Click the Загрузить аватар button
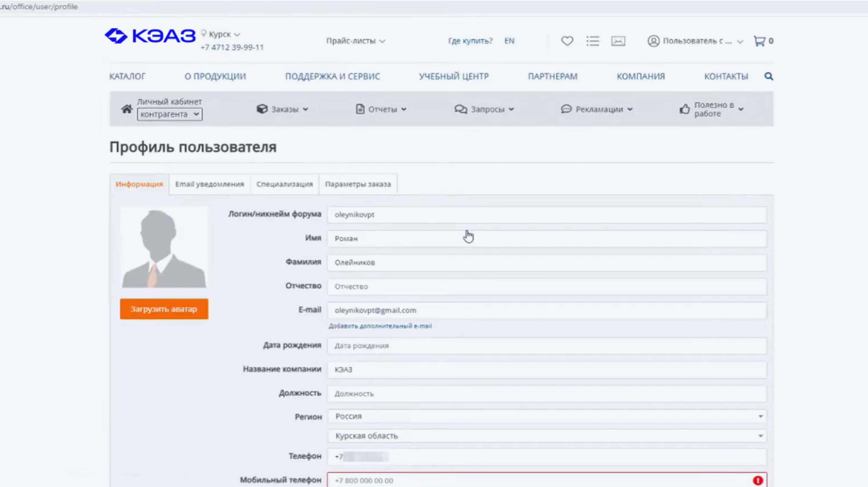This screenshot has width=868, height=487. [164, 309]
